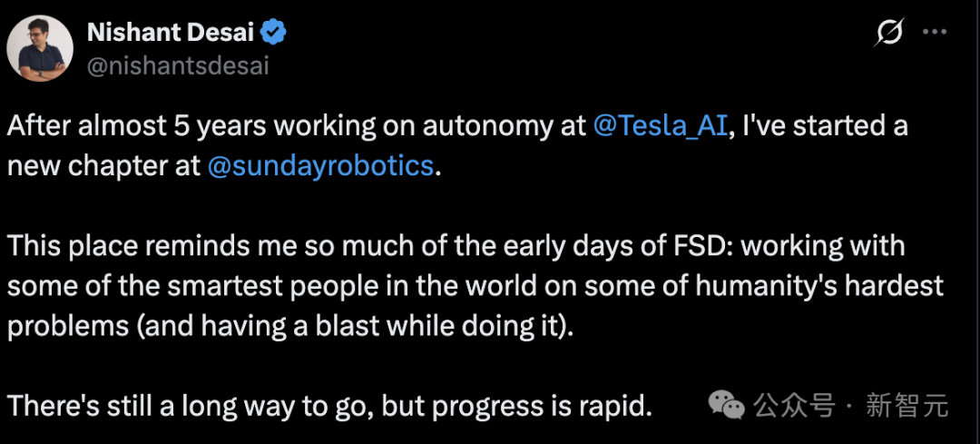Open Nishant Desai's profile picture
Screen dimensions: 980x444
click(40, 47)
